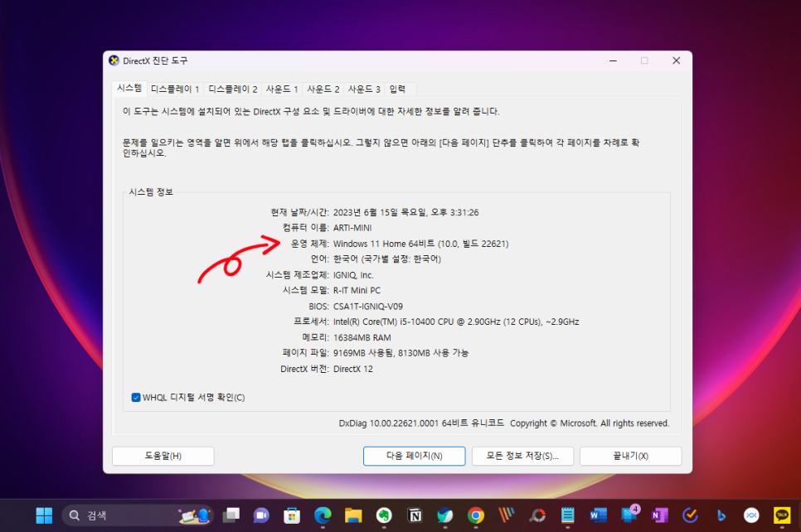Launch the purple Chat video app
The image size is (801, 532).
(261, 515)
